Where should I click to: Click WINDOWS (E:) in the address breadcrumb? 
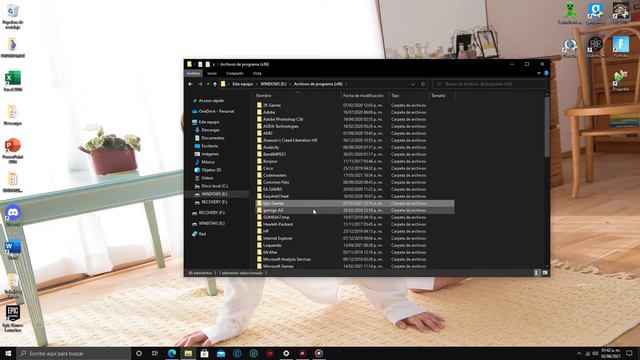coord(273,84)
